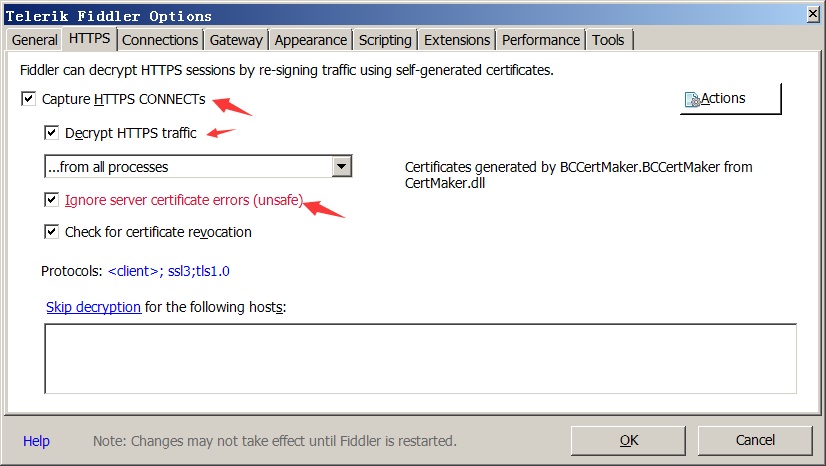Click the Actions button
The width and height of the screenshot is (826, 466).
[x=731, y=98]
